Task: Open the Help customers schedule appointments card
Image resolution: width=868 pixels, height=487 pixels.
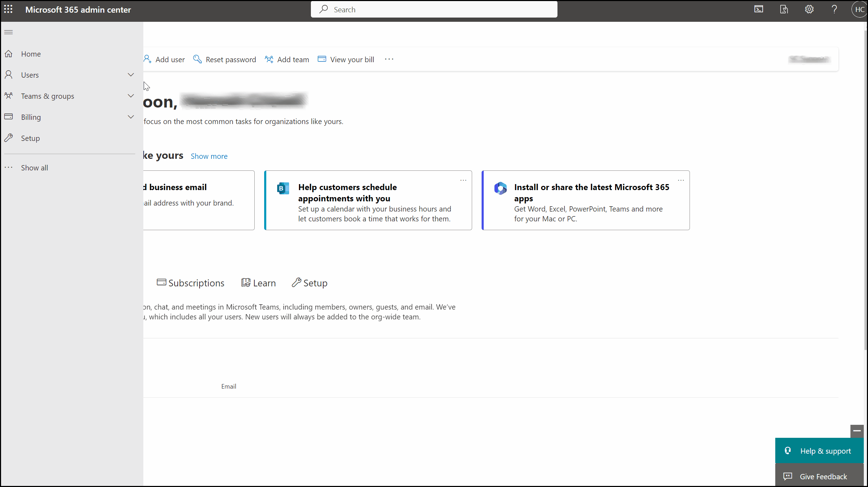Action: 368,200
